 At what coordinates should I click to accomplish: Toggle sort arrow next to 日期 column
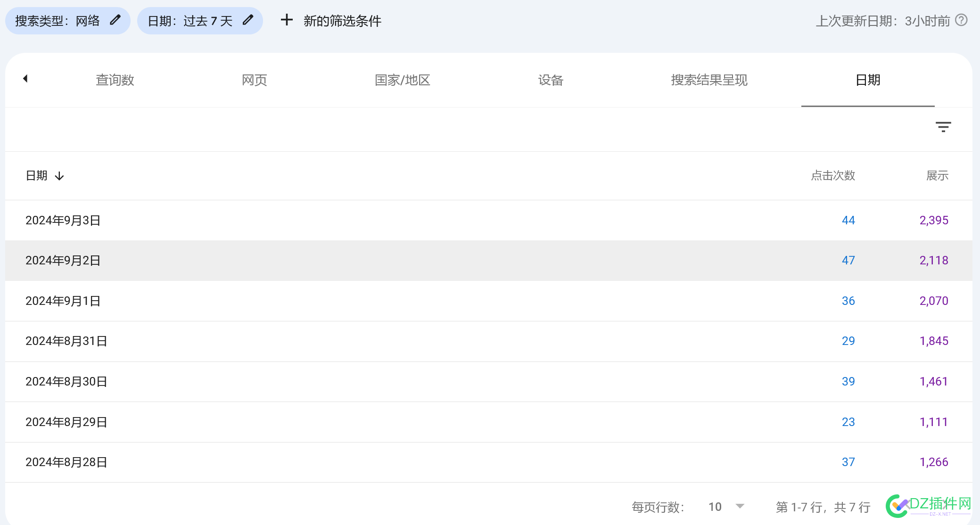pyautogui.click(x=59, y=176)
